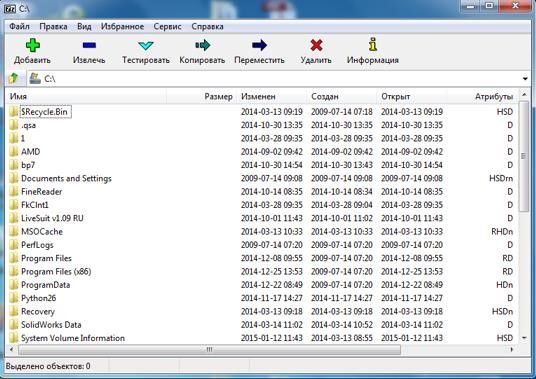Minimize the 7-Zip window
The height and width of the screenshot is (379, 536).
point(470,6)
